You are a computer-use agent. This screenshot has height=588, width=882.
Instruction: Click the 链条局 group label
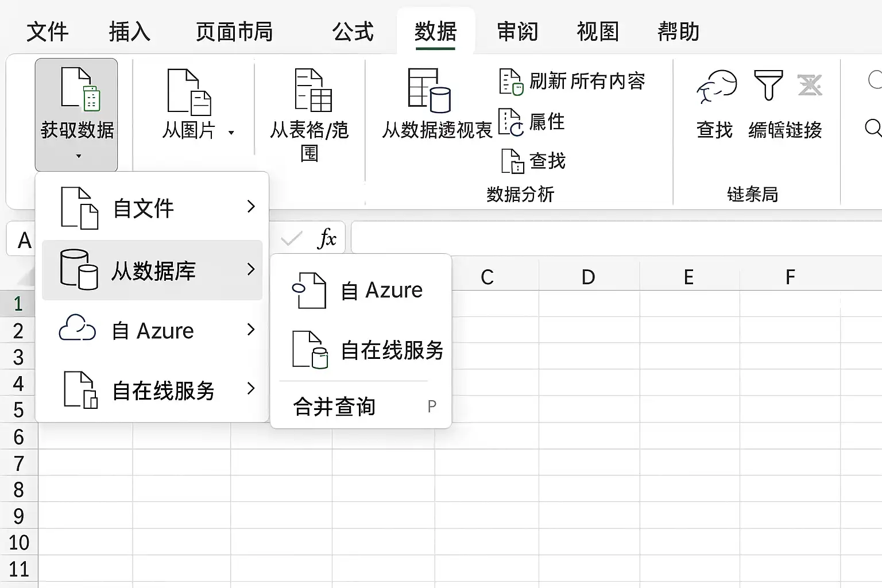[753, 195]
